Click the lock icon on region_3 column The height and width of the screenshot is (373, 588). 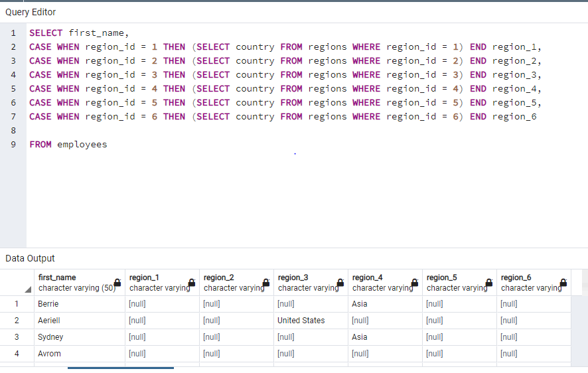340,283
